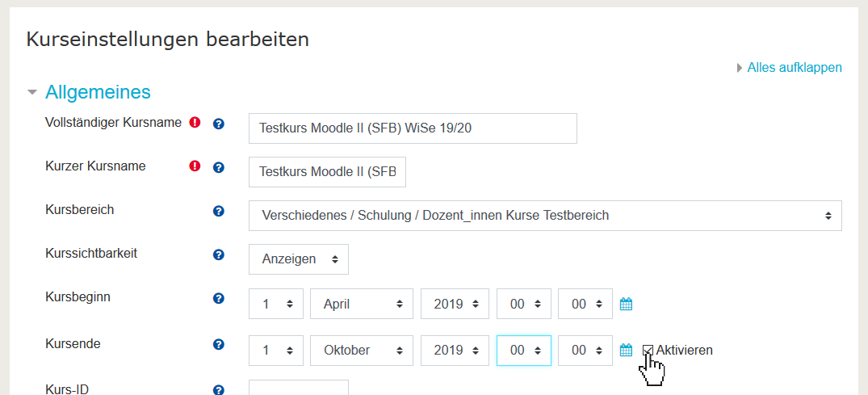Open help for Vollständiger Kursname
This screenshot has width=868, height=395.
tap(218, 124)
